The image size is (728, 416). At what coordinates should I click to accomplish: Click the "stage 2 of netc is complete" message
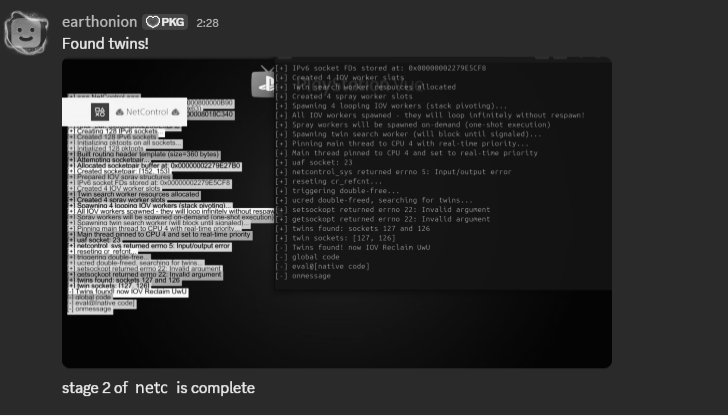pyautogui.click(x=158, y=388)
